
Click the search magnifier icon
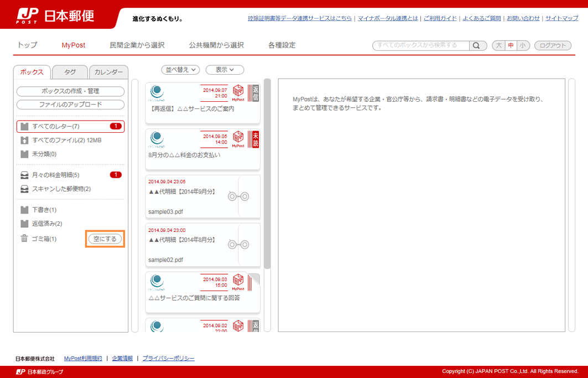(476, 45)
